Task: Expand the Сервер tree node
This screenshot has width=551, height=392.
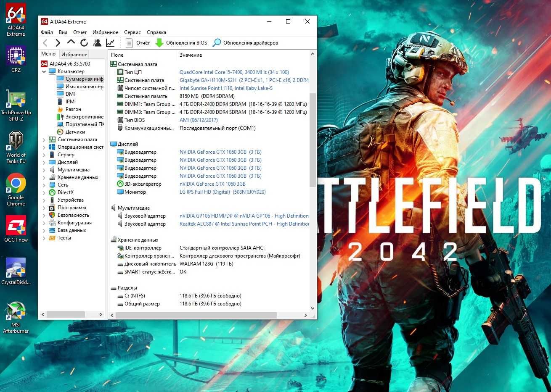Action: [44, 155]
